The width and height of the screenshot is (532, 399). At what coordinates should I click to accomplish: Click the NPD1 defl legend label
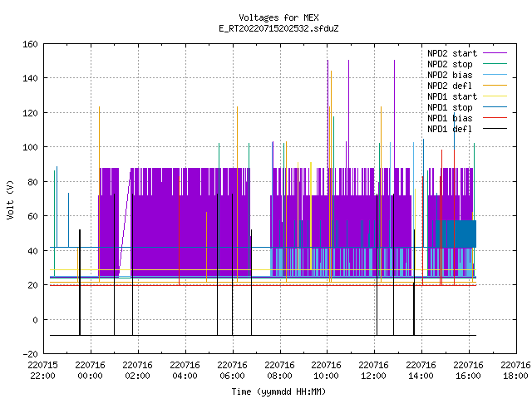tap(450, 129)
